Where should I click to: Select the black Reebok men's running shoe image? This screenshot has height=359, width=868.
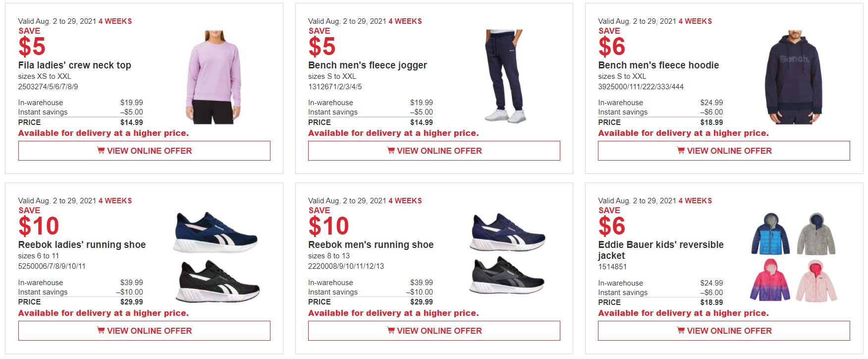[x=506, y=275]
